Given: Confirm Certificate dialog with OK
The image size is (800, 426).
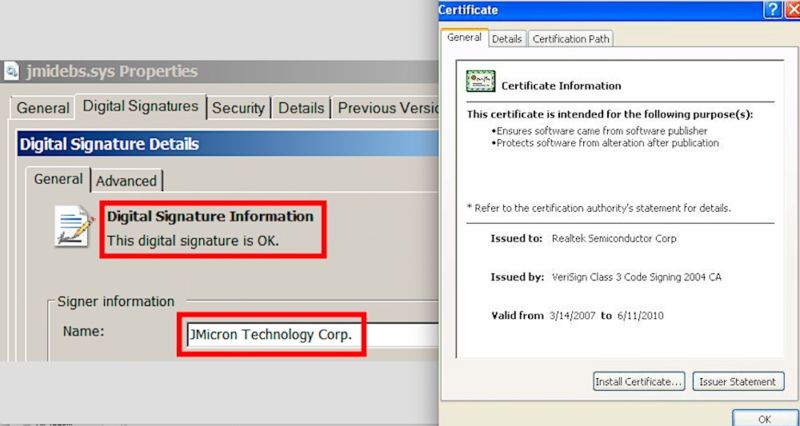Looking at the screenshot, I should pos(764,418).
